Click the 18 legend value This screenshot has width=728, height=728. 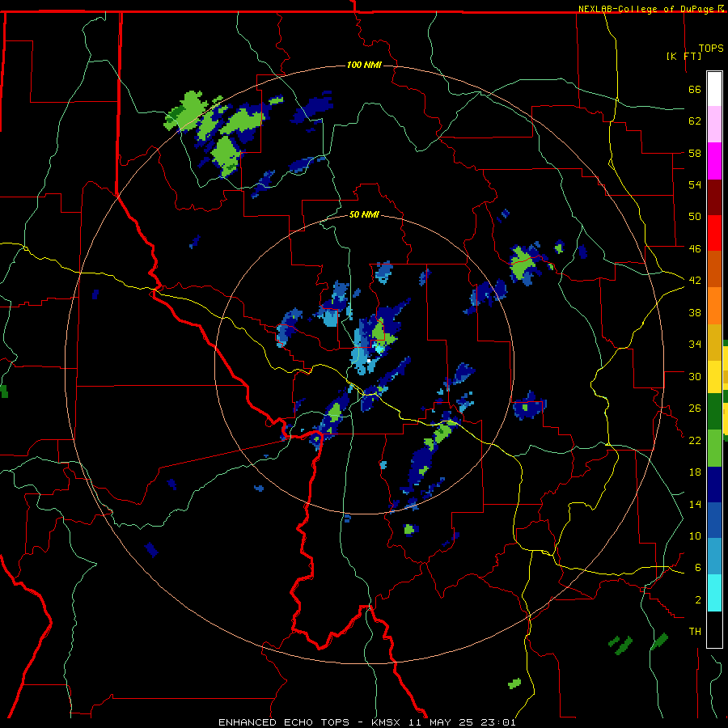pyautogui.click(x=695, y=472)
